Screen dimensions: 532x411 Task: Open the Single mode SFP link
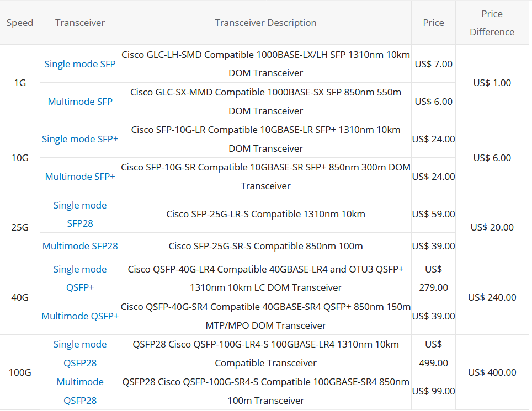[x=79, y=64]
